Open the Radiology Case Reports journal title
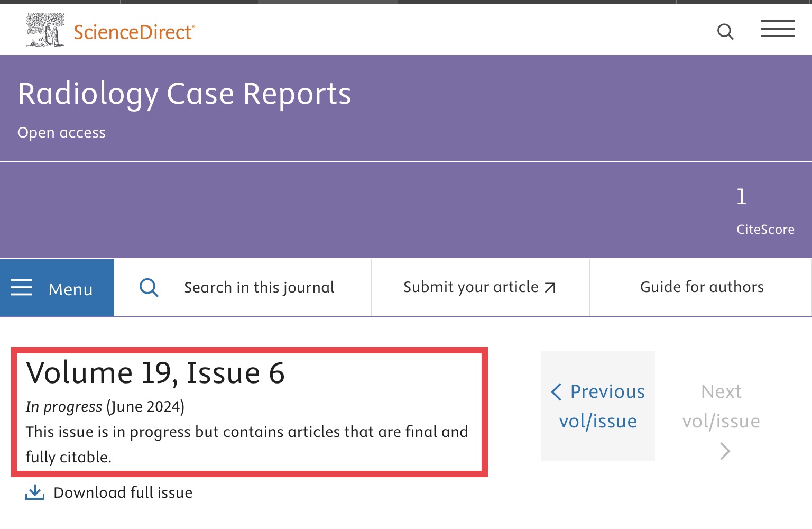The image size is (812, 529). [x=184, y=94]
